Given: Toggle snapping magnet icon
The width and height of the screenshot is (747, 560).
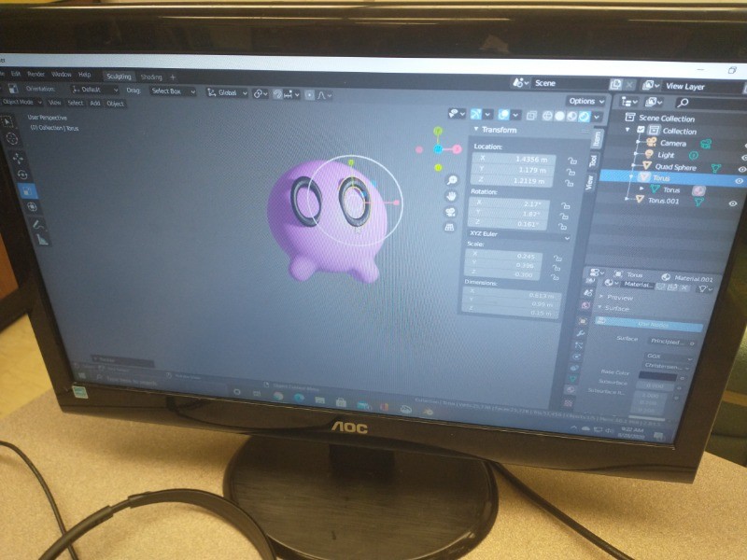Looking at the screenshot, I should coord(277,94).
